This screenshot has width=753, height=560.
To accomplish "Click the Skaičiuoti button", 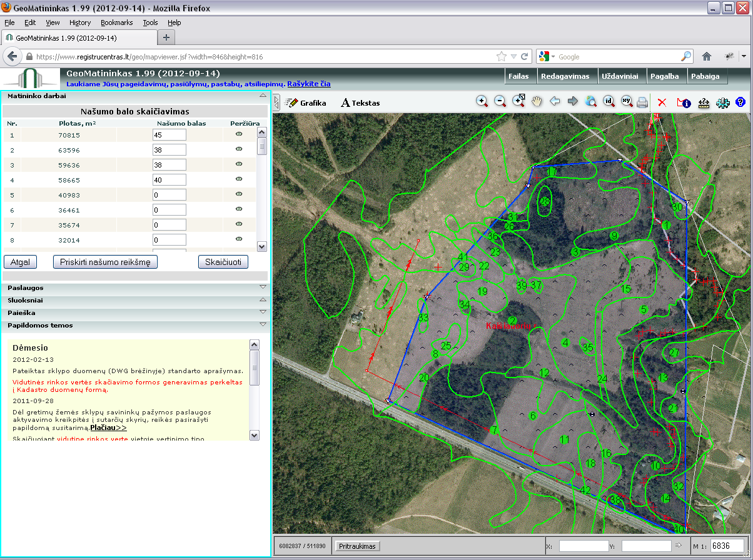I will pyautogui.click(x=223, y=262).
